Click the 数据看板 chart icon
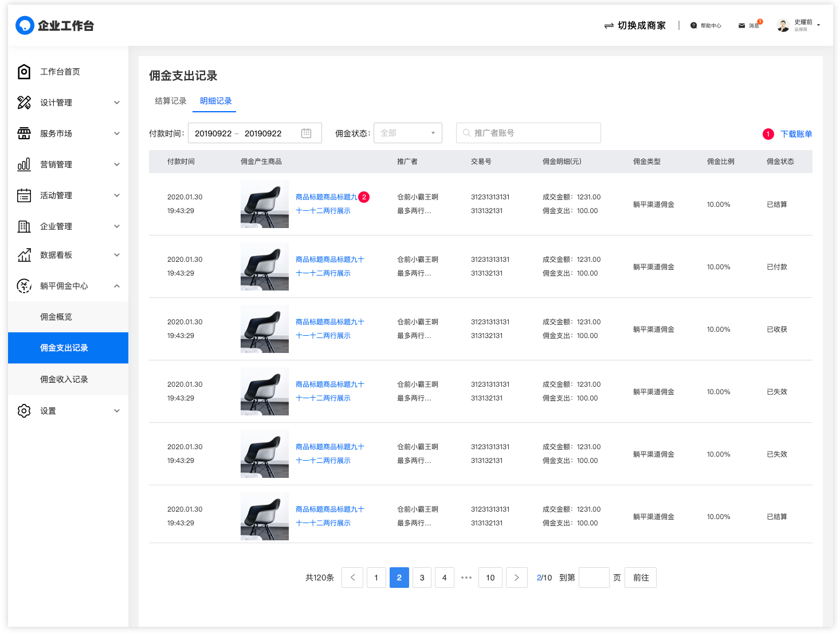The width and height of the screenshot is (840, 636). pyautogui.click(x=24, y=255)
